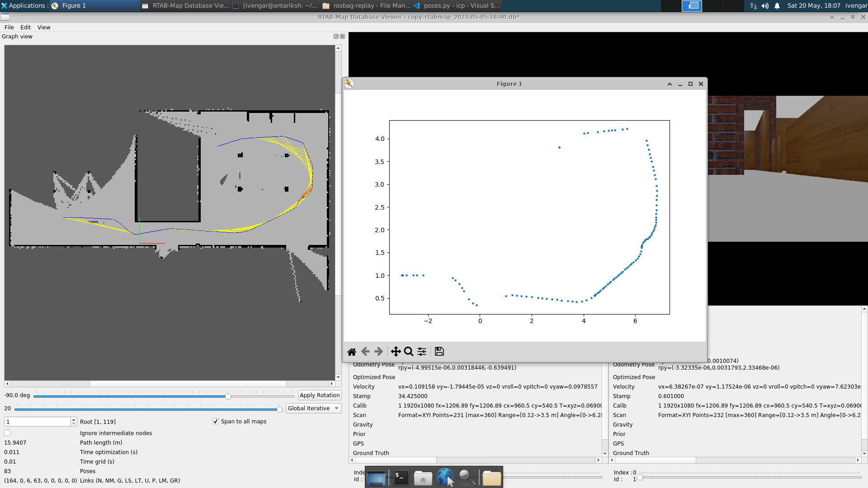Reset the plot view with the Home icon
Screen dimensions: 868x488
pyautogui.click(x=352, y=351)
